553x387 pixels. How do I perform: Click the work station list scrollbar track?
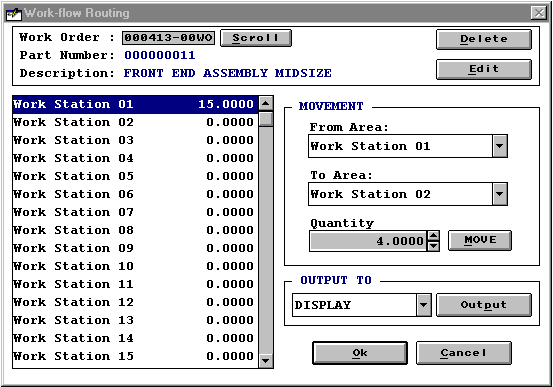(x=266, y=240)
